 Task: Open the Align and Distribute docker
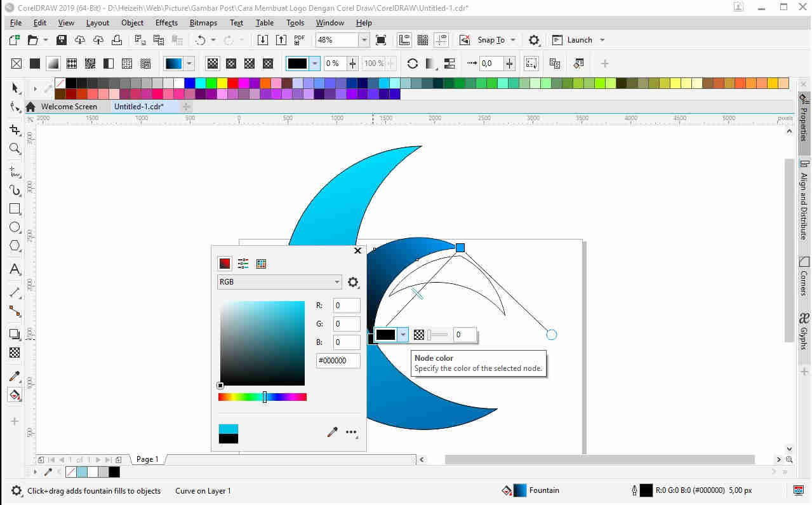click(x=804, y=200)
